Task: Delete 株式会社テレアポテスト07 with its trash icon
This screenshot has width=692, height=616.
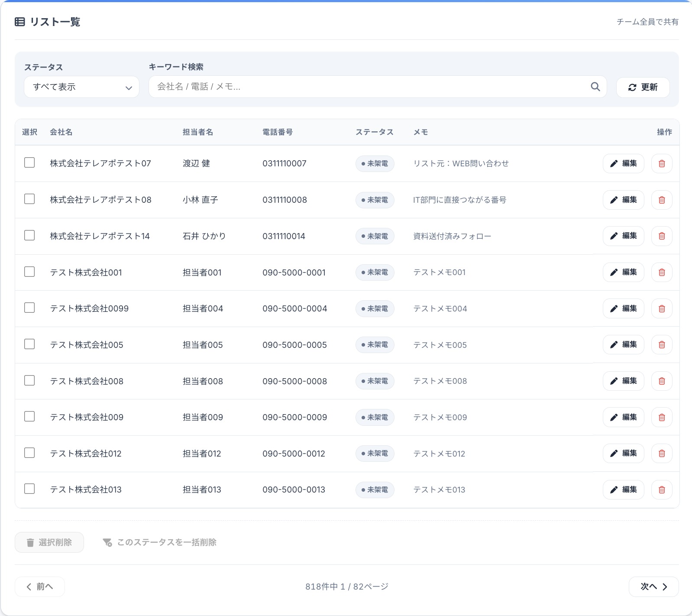Action: click(662, 164)
